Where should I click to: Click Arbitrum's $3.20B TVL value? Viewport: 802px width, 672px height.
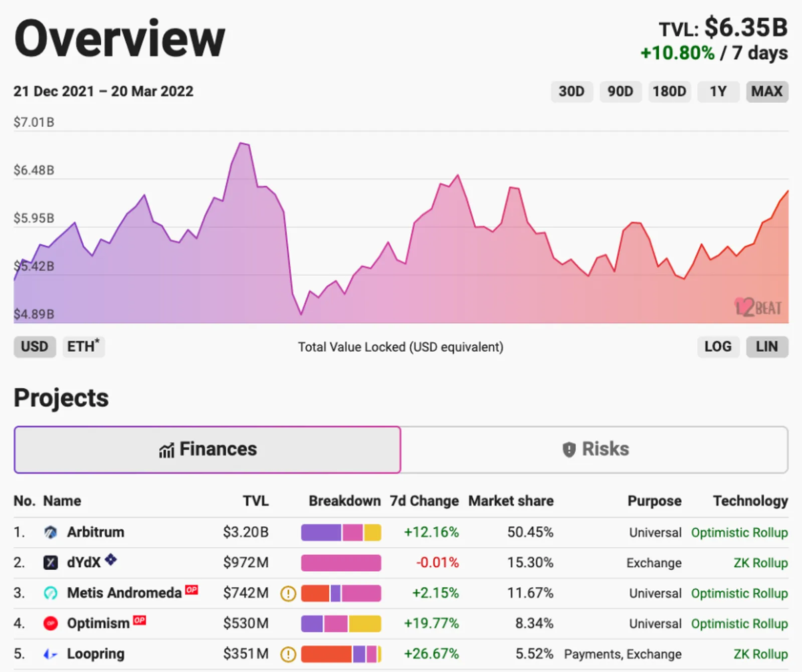pyautogui.click(x=246, y=532)
